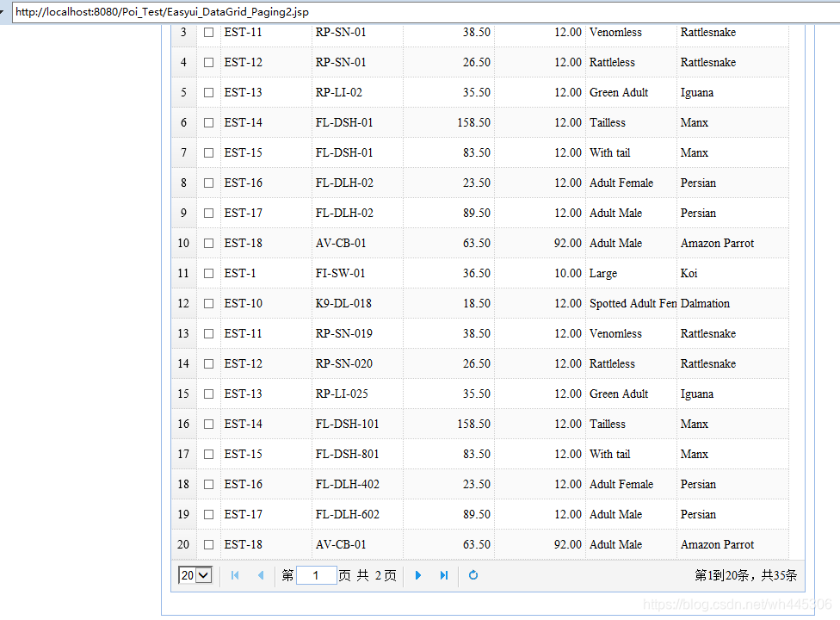Click Amazon Parrot cell in row 20
Screen dimensions: 840x620
733,544
